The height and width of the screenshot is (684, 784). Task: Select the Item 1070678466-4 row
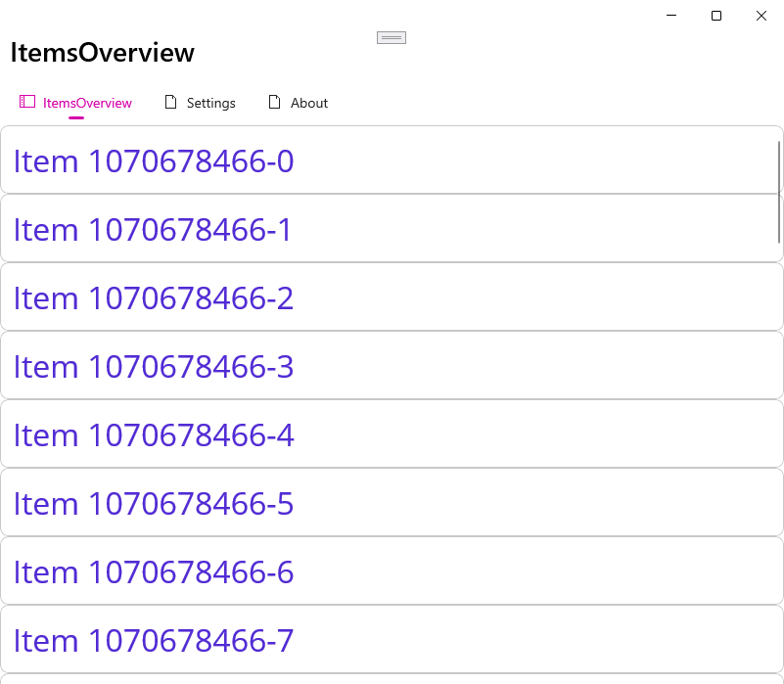(392, 434)
